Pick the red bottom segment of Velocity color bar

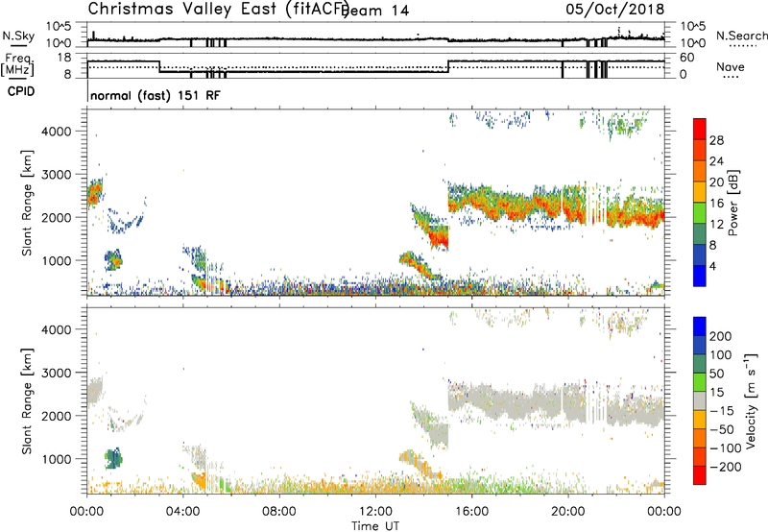[700, 475]
